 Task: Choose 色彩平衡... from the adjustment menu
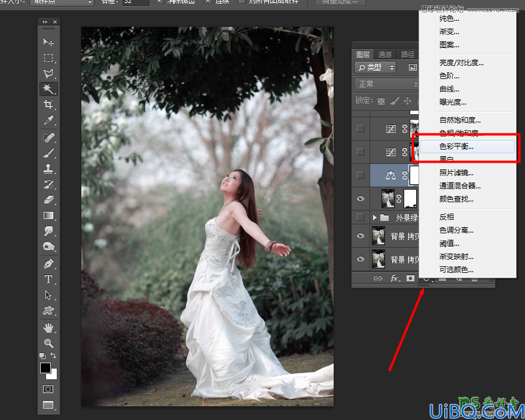(468, 147)
